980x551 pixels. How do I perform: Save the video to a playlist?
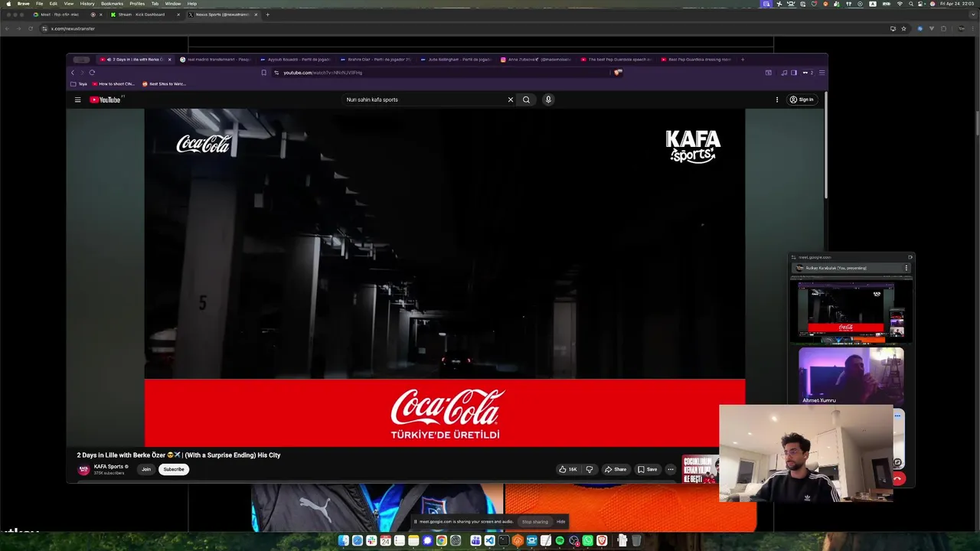click(648, 469)
